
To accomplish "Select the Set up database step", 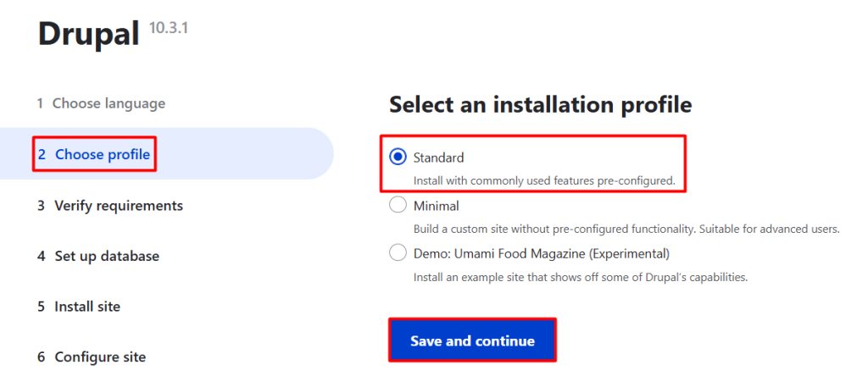I will pos(98,256).
